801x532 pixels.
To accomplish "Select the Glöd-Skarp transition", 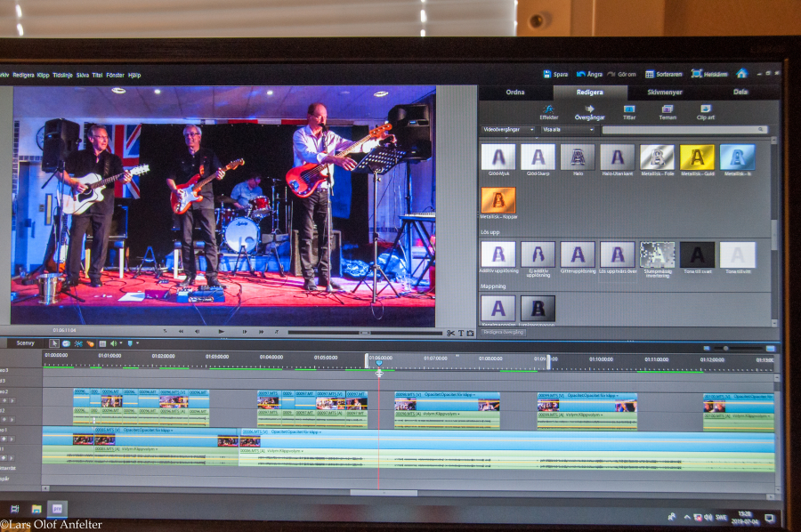I will [x=538, y=157].
